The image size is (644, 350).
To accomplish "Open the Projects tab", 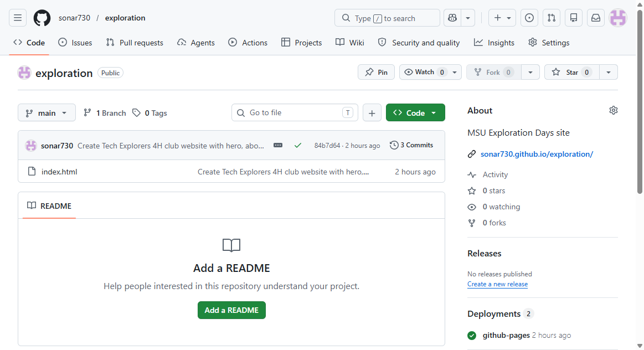I will [301, 43].
